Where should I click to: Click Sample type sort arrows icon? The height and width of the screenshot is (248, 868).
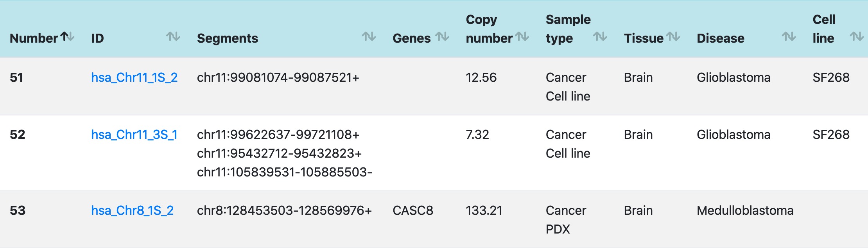click(x=600, y=37)
